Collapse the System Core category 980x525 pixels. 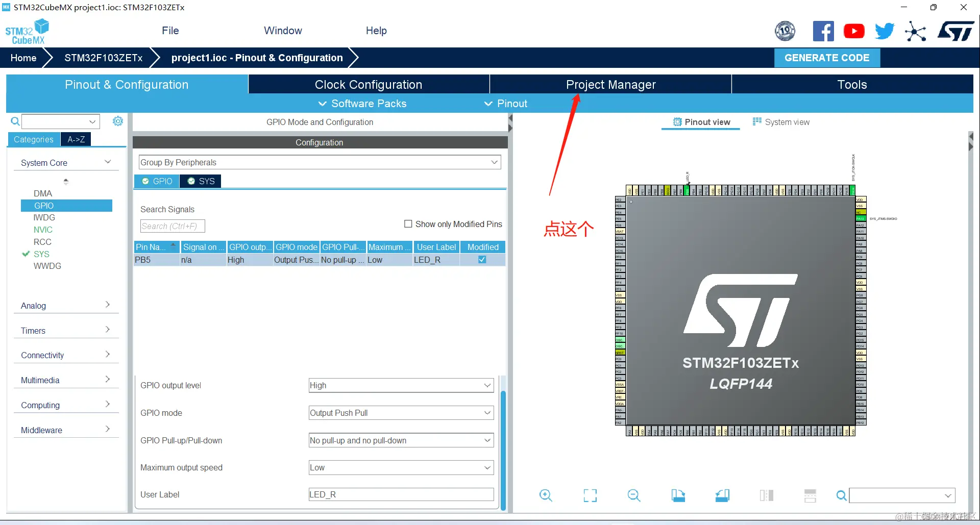[108, 162]
